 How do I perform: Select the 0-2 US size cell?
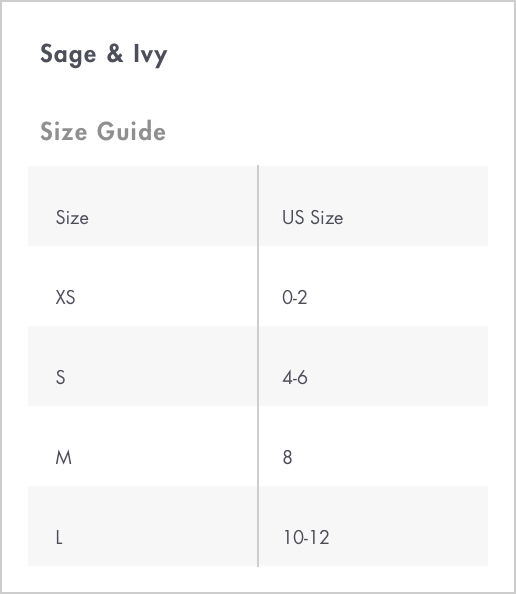(295, 297)
